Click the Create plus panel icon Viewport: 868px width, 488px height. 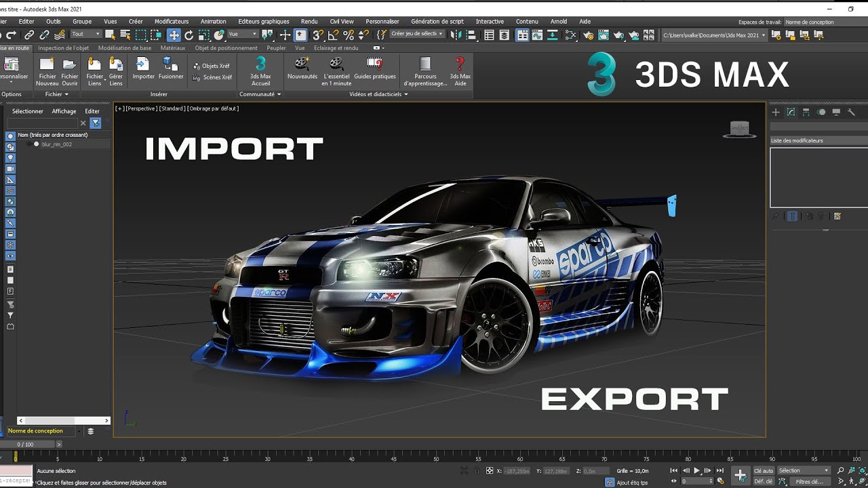pyautogui.click(x=776, y=112)
